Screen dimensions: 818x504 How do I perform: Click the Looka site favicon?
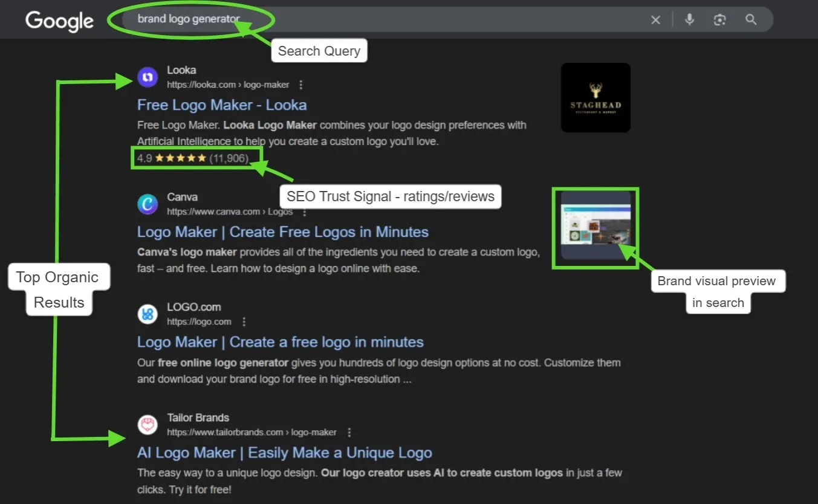(148, 77)
